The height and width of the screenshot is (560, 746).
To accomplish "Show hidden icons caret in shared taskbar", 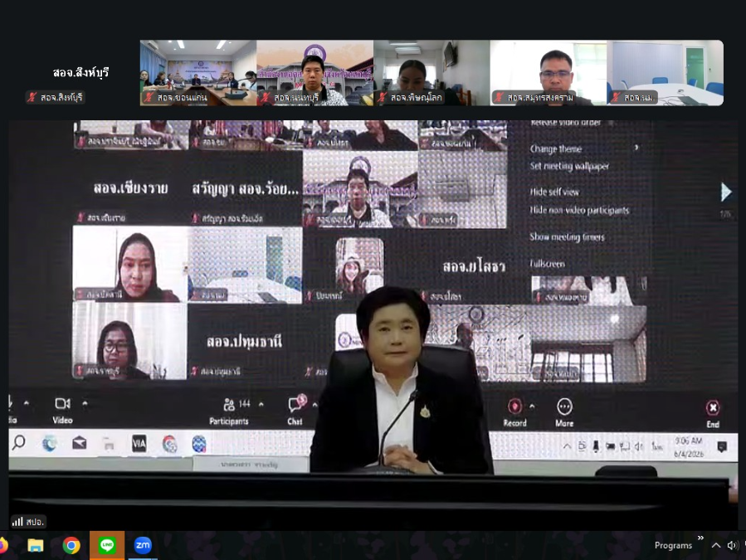I will pos(567,446).
